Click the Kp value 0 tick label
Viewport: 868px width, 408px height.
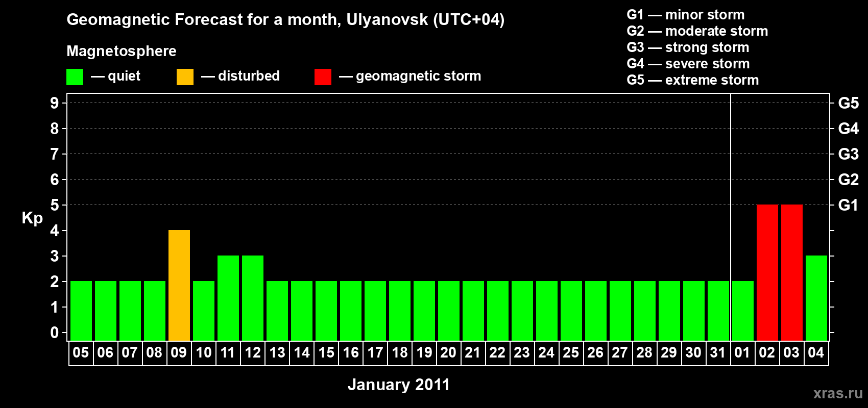55,333
